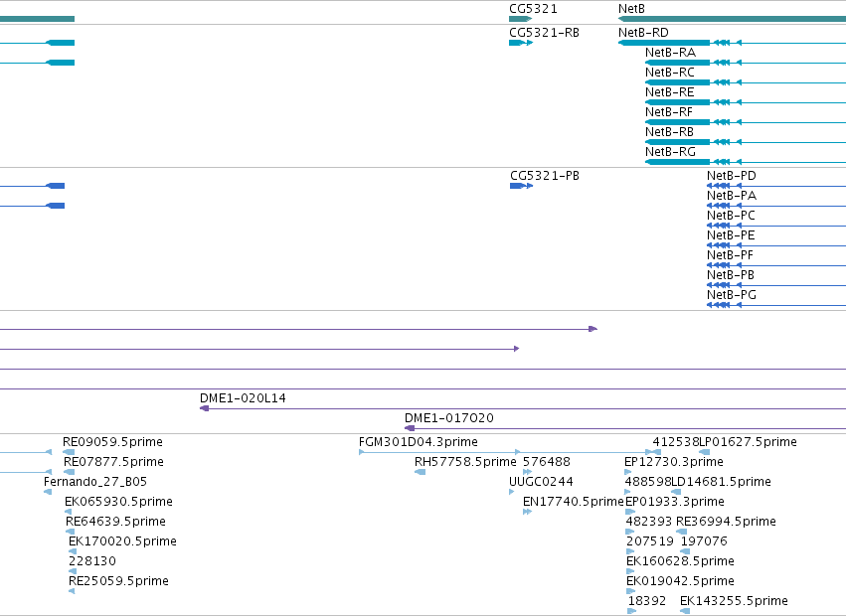Viewport: 846px width, 616px height.
Task: Click the 576488 feature label
Action: (547, 462)
